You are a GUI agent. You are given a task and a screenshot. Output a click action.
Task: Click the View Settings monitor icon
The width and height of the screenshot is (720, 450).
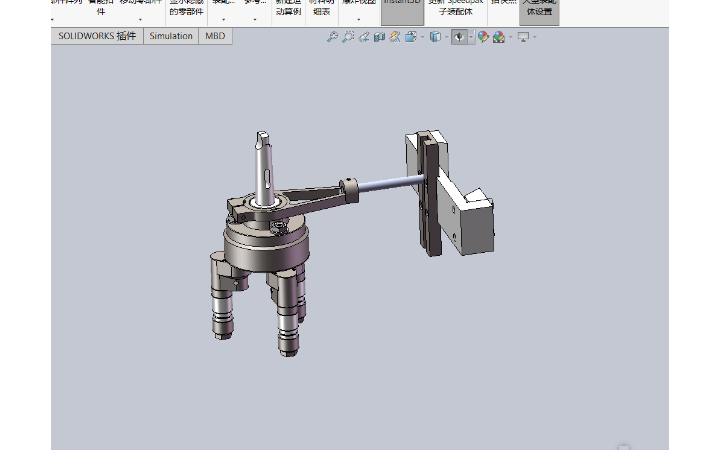523,37
